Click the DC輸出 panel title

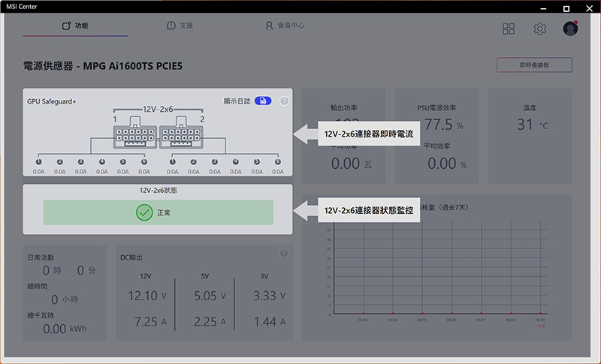coord(131,257)
